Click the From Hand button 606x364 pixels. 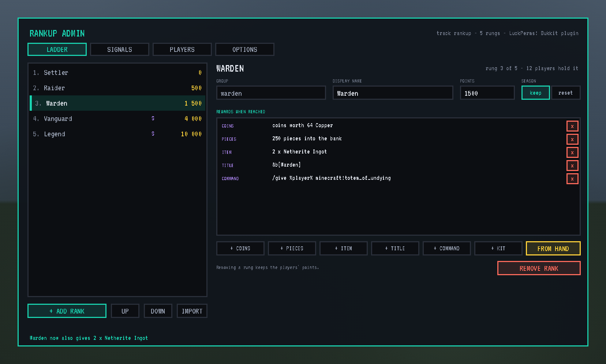tap(553, 249)
